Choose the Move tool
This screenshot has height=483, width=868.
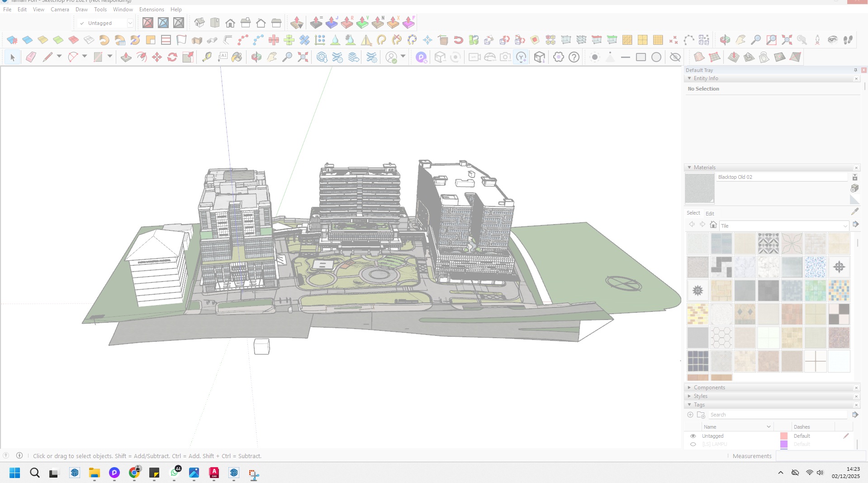(x=157, y=57)
